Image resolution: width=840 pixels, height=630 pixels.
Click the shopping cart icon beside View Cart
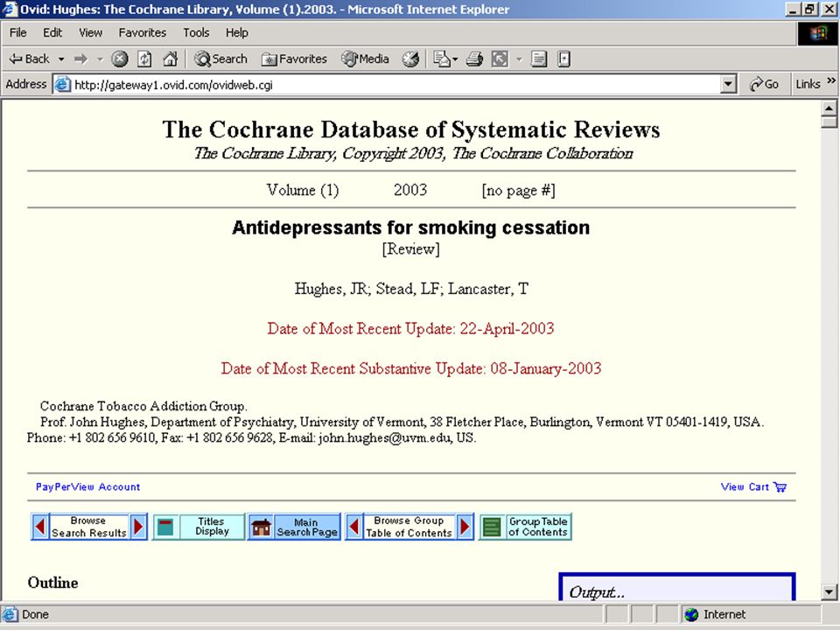(780, 487)
